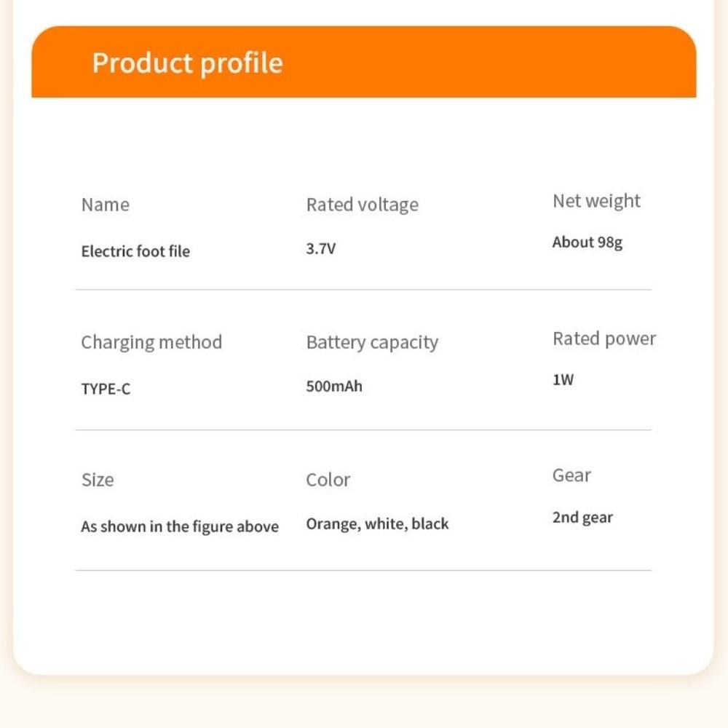Select the Net weight label
The image size is (728, 728).
[596, 201]
